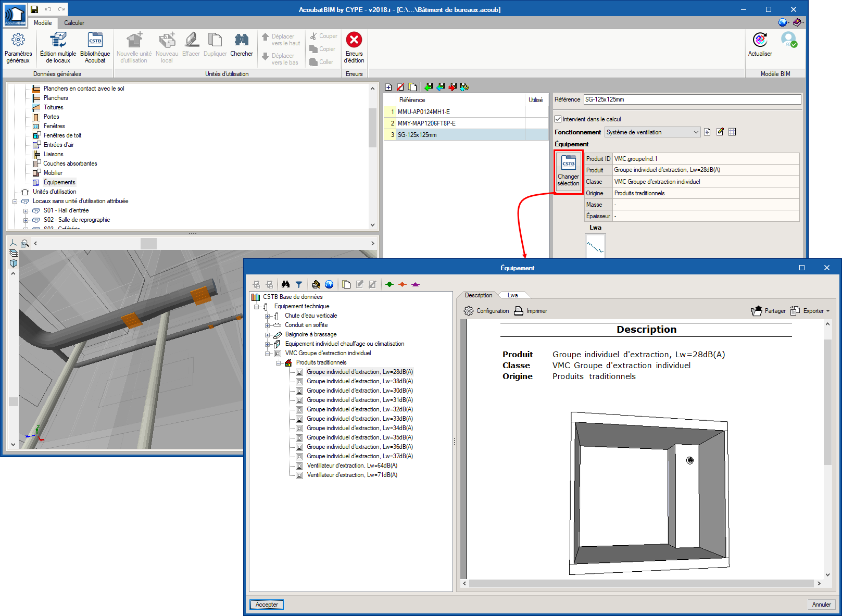
Task: Click the new copy icon in Équipement toolbar
Action: 346,284
